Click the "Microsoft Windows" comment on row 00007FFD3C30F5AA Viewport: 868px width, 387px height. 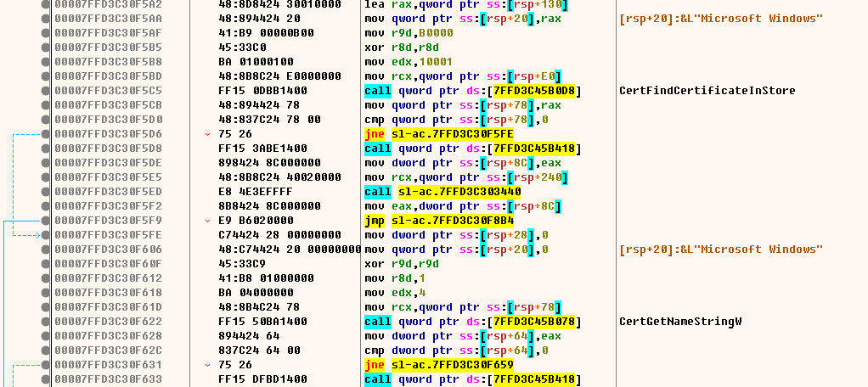click(x=721, y=18)
